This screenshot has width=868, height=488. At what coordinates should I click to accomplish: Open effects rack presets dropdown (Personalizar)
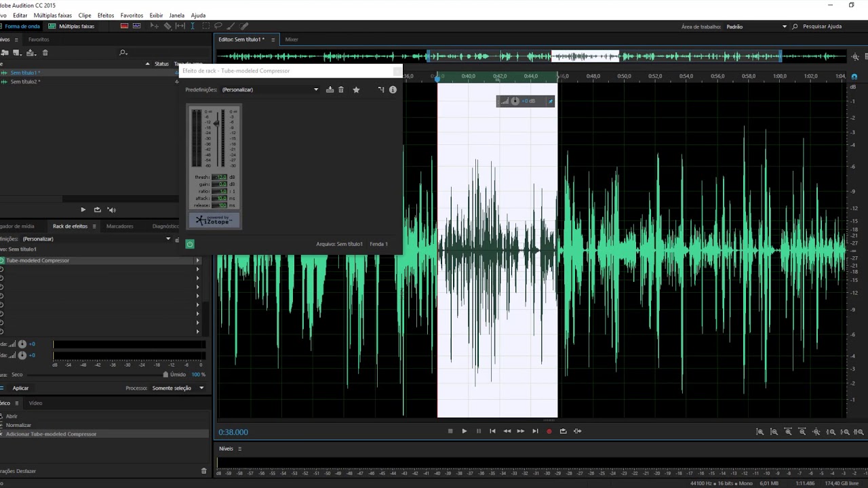click(96, 239)
